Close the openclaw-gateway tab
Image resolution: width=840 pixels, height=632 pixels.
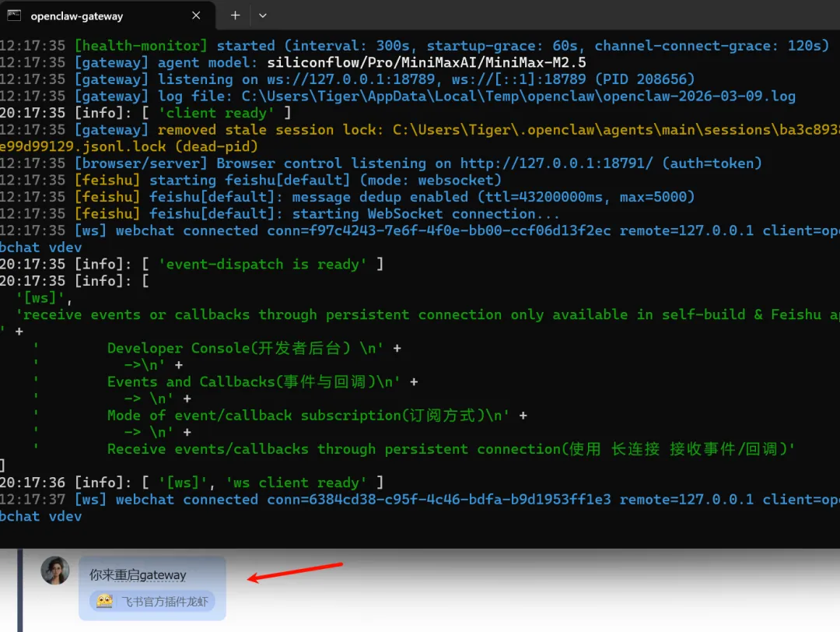[x=196, y=16]
